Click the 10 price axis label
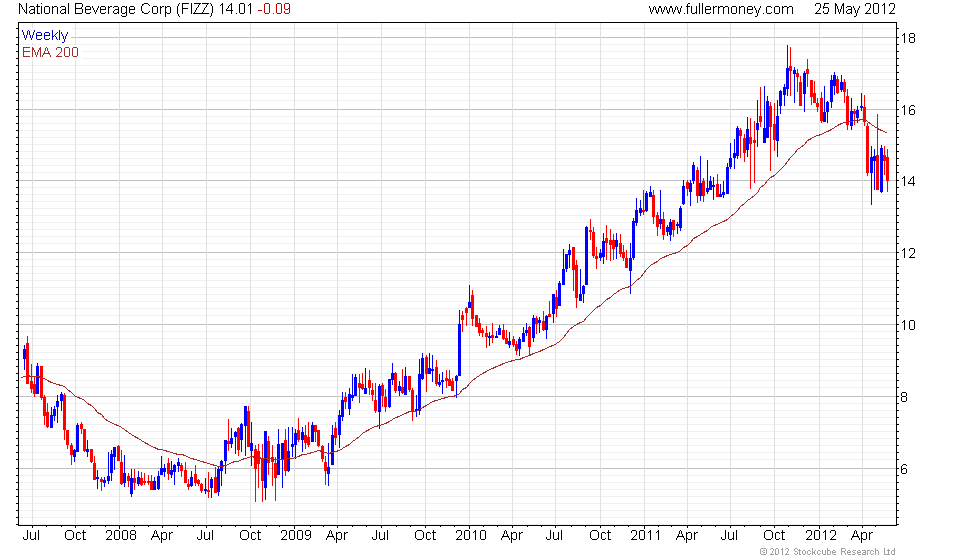Viewport: 980px width, 560px height. 911,326
